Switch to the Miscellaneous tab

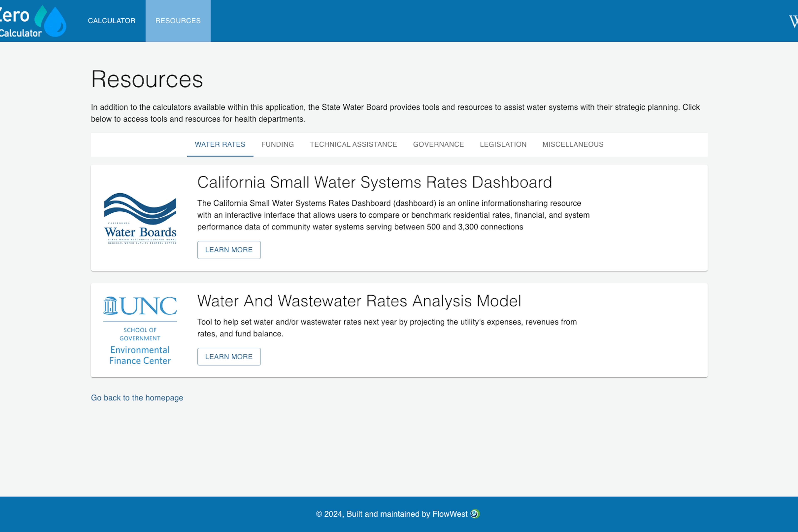point(573,145)
